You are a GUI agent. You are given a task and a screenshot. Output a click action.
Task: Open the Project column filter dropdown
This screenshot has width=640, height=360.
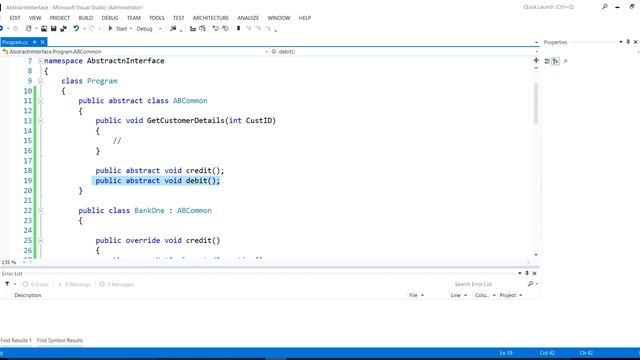coord(521,295)
